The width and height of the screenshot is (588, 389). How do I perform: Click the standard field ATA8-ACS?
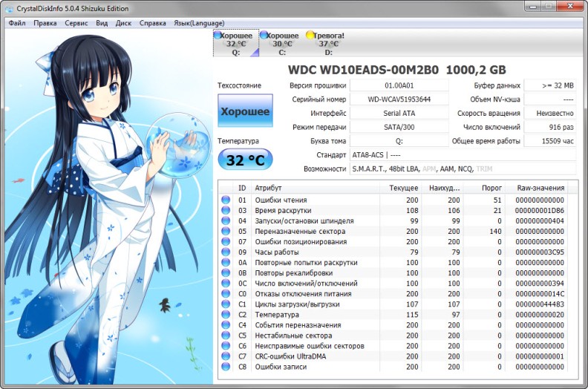(x=463, y=155)
